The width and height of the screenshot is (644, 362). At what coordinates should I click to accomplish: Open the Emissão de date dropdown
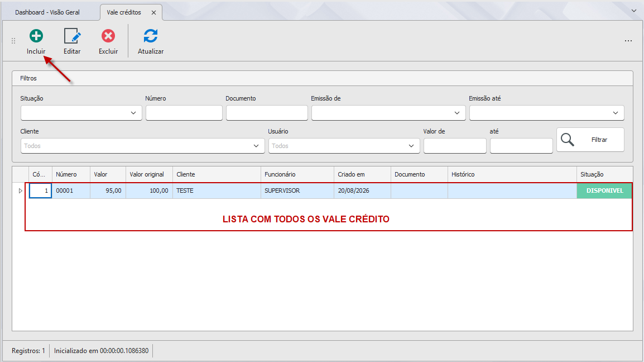(456, 113)
